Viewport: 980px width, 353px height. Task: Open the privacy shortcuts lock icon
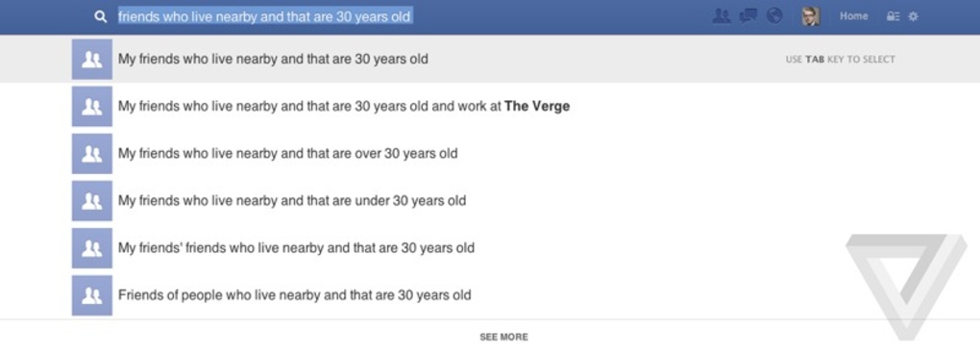coord(894,17)
